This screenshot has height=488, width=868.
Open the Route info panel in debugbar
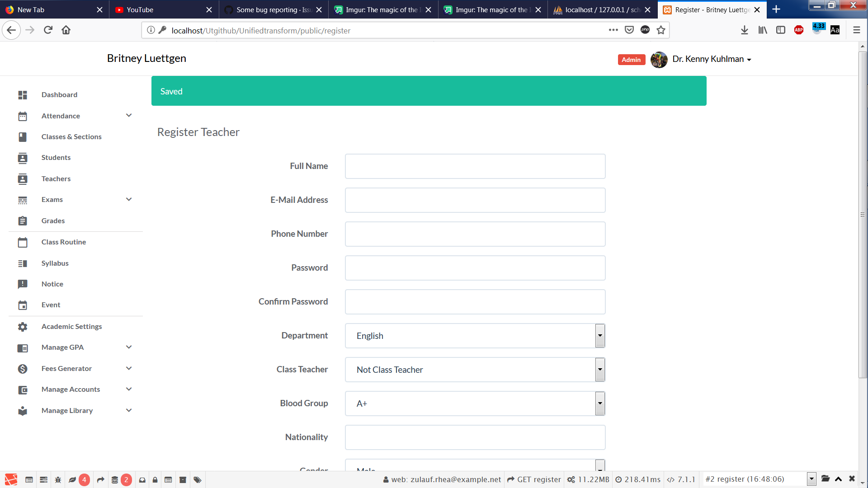[100, 479]
